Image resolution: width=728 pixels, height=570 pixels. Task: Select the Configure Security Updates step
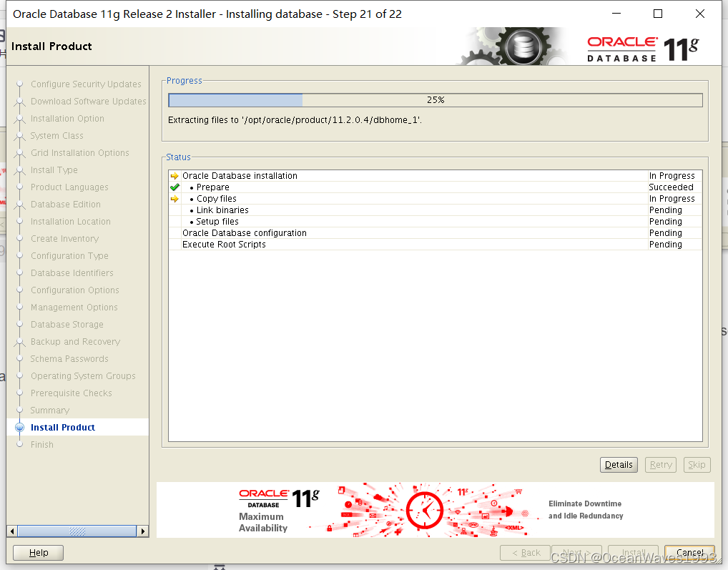[x=86, y=84]
